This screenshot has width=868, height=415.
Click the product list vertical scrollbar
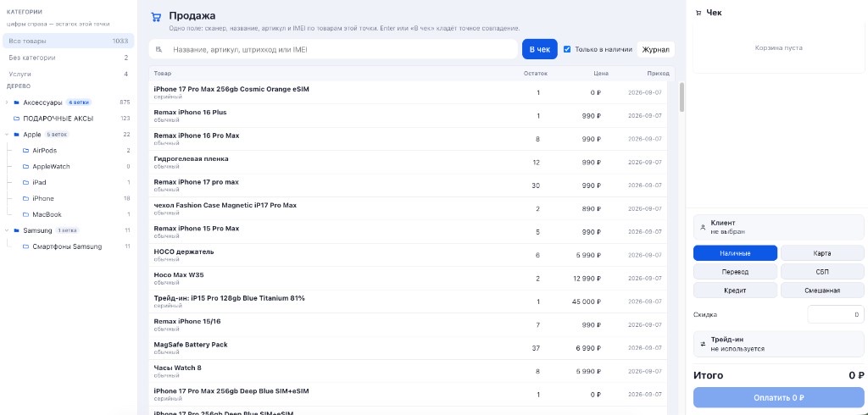682,97
